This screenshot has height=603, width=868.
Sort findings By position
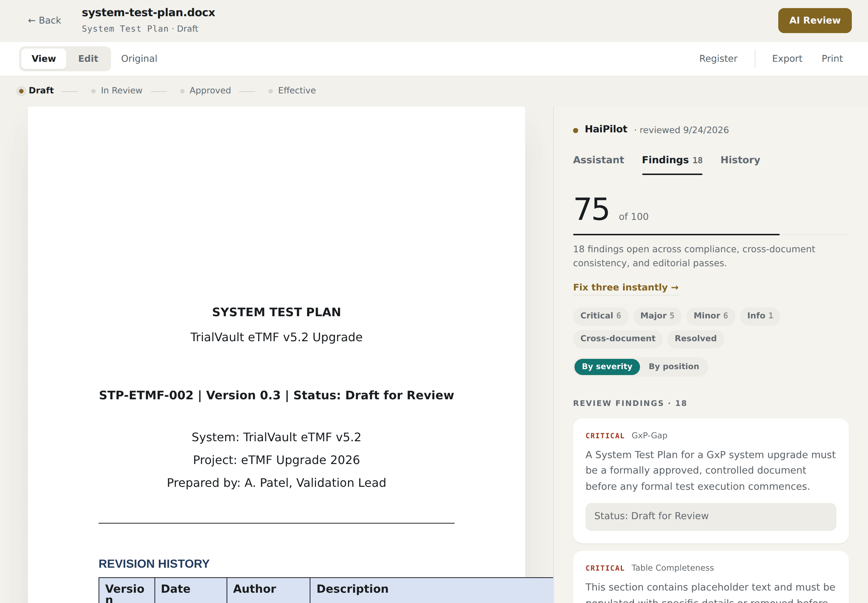point(674,367)
